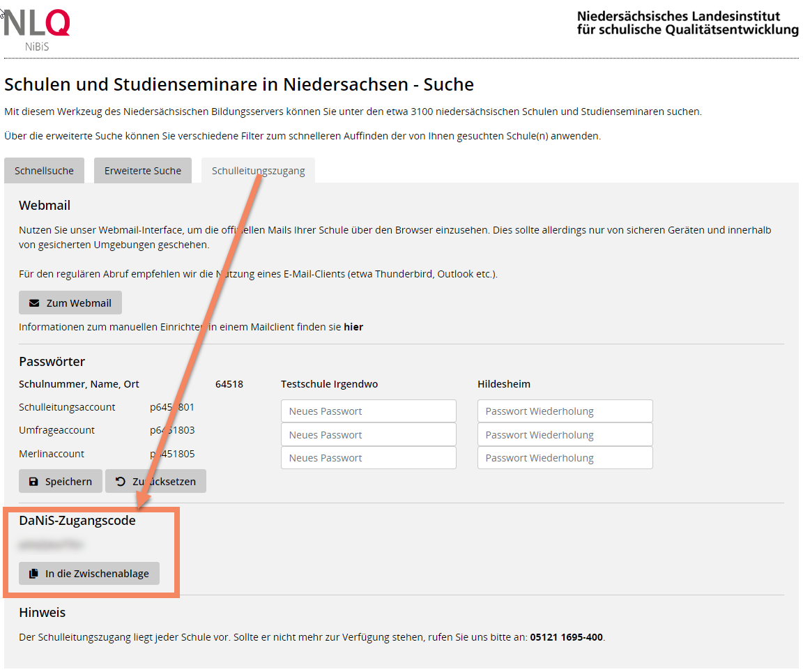Click the phone number 05121 1695-400
Image resolution: width=803 pixels, height=672 pixels.
[566, 637]
